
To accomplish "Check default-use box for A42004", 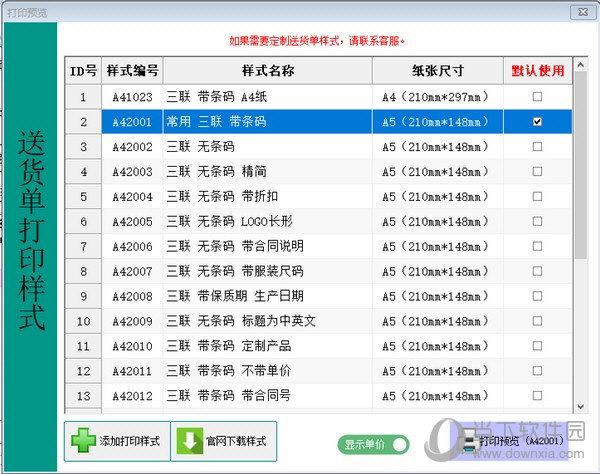I will pyautogui.click(x=537, y=196).
